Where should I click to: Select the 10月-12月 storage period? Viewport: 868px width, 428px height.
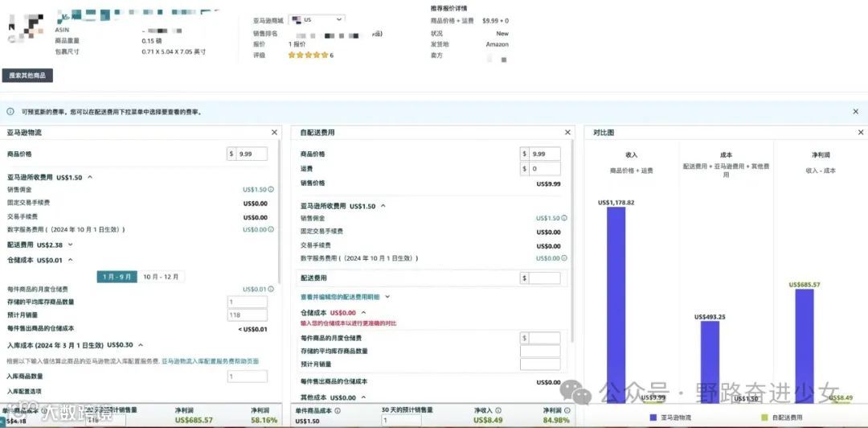(x=161, y=277)
